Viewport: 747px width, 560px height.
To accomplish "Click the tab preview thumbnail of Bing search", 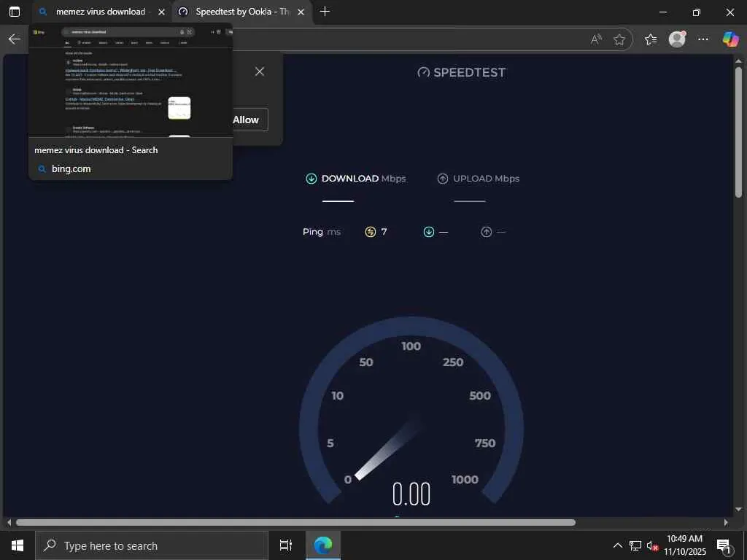I will tap(131, 80).
